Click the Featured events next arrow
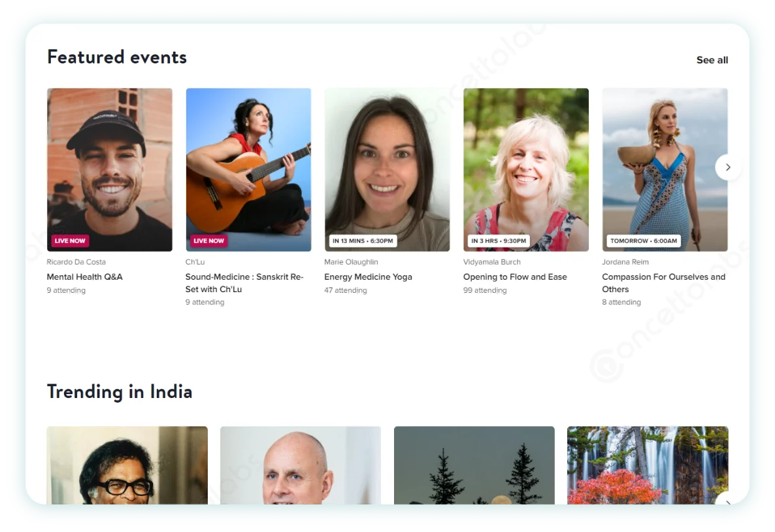 pyautogui.click(x=727, y=167)
